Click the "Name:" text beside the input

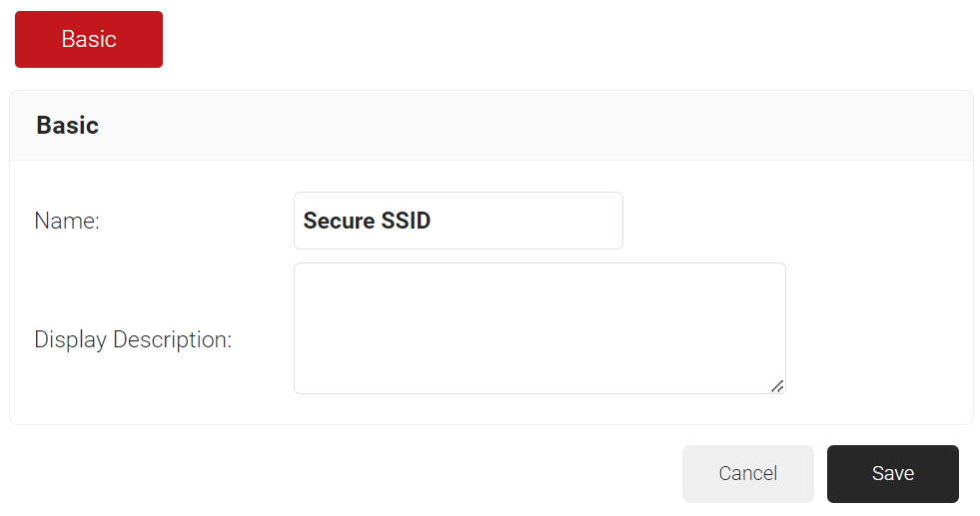tap(67, 221)
